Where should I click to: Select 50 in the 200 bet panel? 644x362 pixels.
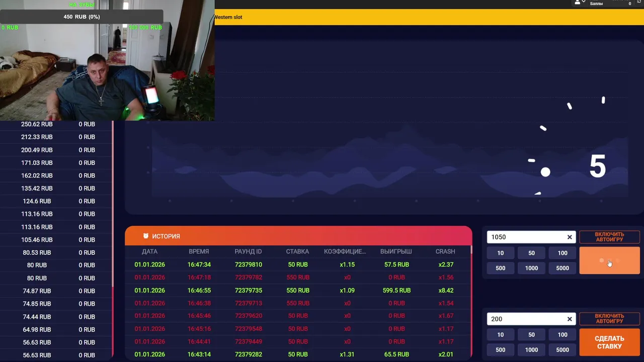531,335
